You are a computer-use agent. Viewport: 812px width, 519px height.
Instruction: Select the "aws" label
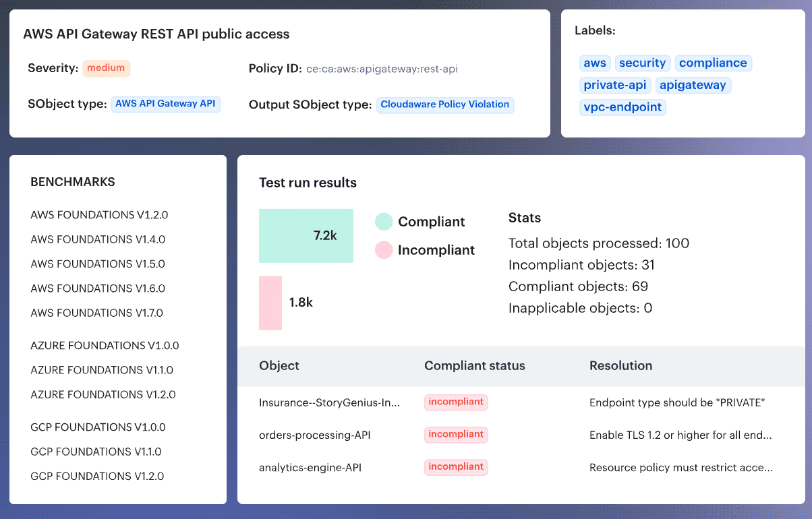[595, 63]
